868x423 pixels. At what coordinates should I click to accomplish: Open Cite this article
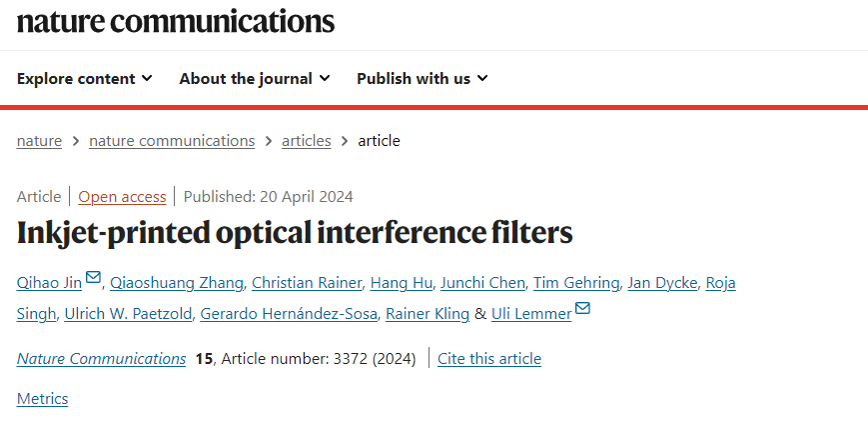tap(489, 359)
